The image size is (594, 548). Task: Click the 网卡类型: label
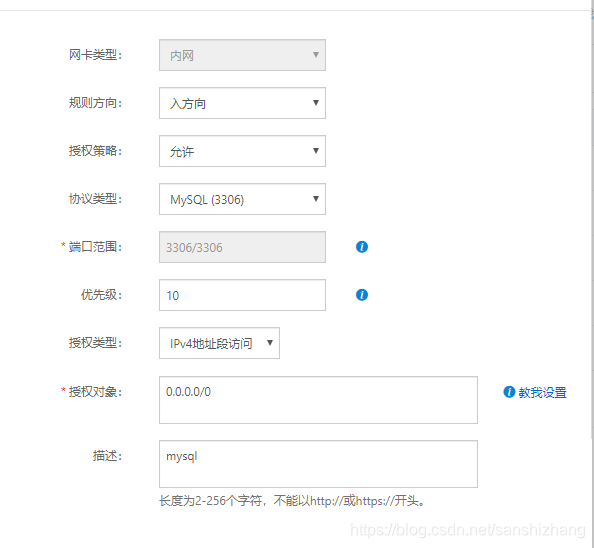(95, 55)
